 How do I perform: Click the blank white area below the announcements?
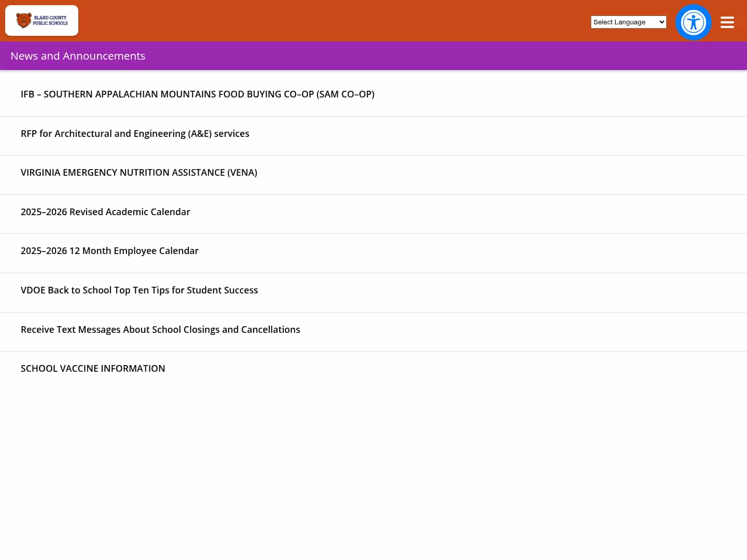pyautogui.click(x=374, y=467)
